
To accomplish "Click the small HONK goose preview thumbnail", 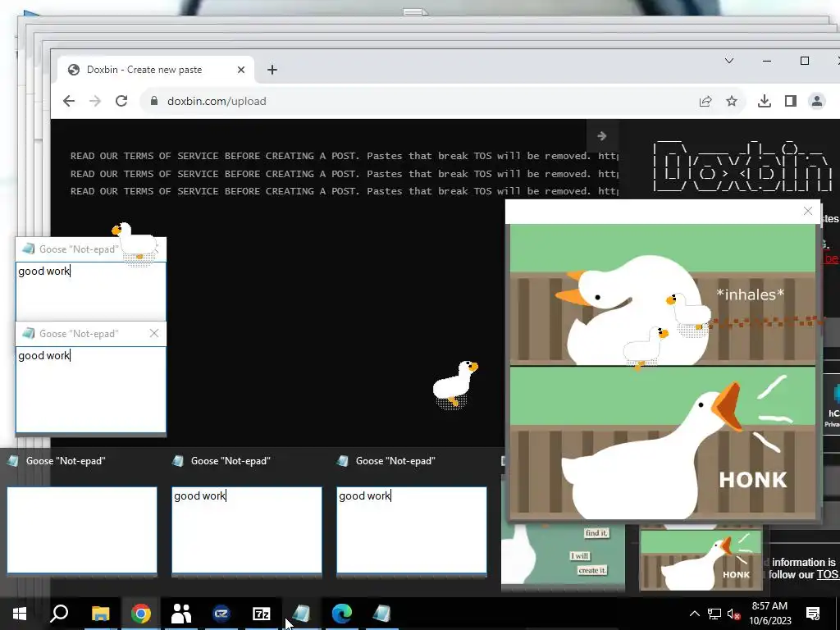I will pyautogui.click(x=701, y=559).
